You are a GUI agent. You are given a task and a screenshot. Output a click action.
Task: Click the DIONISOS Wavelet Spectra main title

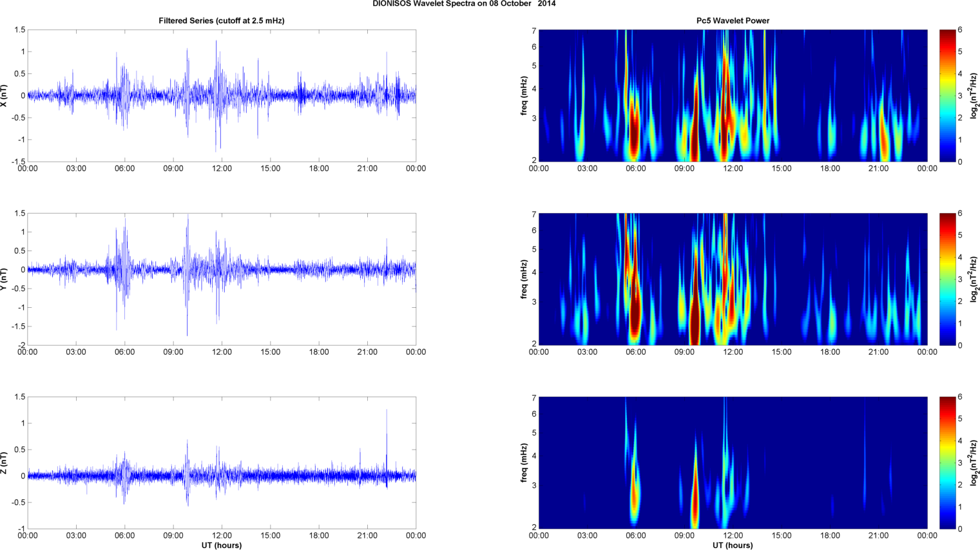coord(464,4)
